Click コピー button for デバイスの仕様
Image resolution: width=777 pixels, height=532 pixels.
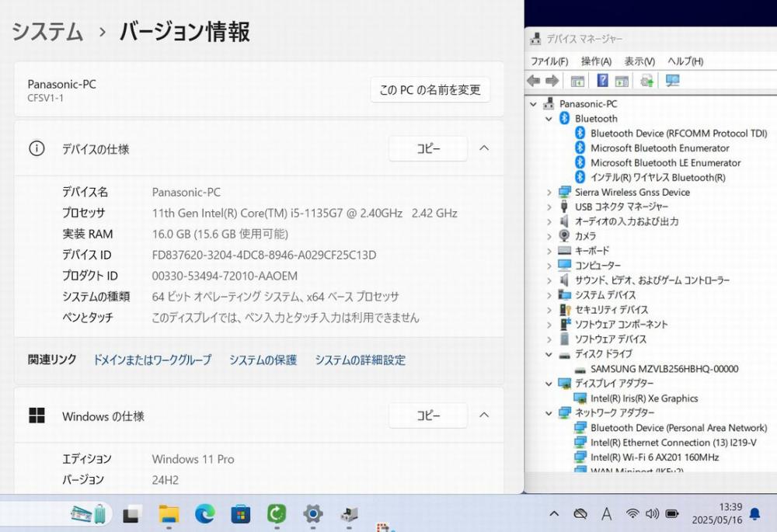point(428,148)
